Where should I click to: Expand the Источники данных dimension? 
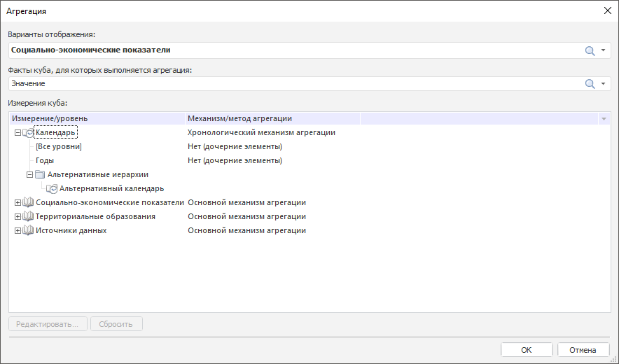click(x=18, y=230)
